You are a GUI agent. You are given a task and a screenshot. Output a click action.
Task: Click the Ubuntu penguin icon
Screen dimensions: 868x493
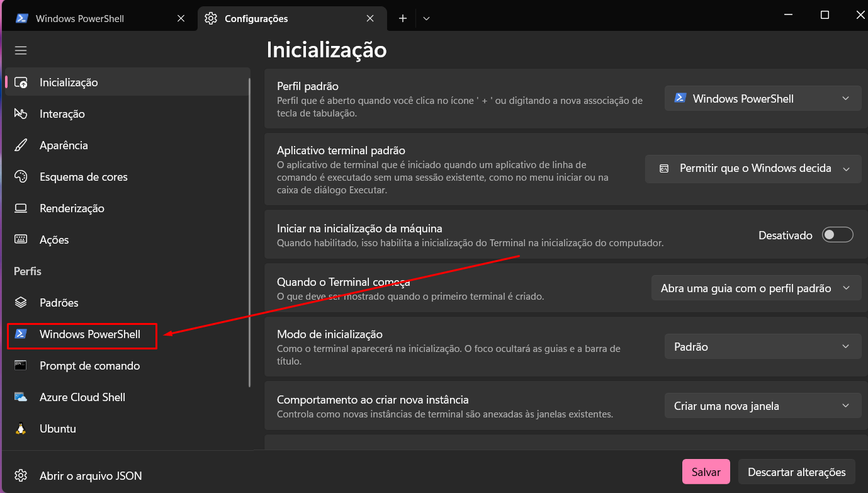(21, 429)
